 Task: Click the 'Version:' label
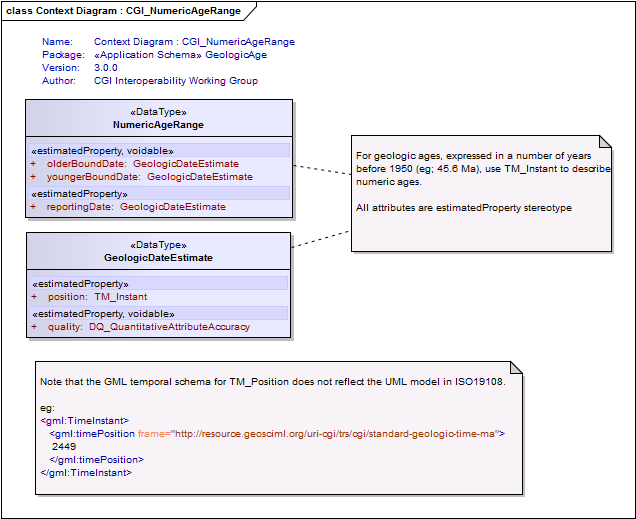(61, 68)
